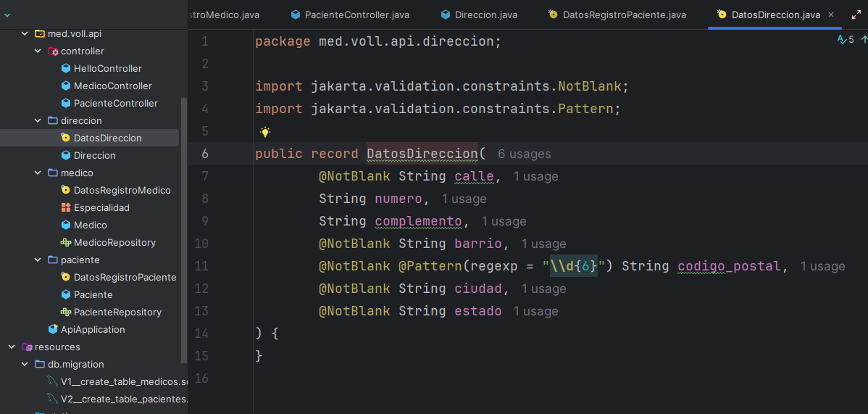Collapse the resources folder node
868x414 pixels.
pyautogui.click(x=11, y=347)
